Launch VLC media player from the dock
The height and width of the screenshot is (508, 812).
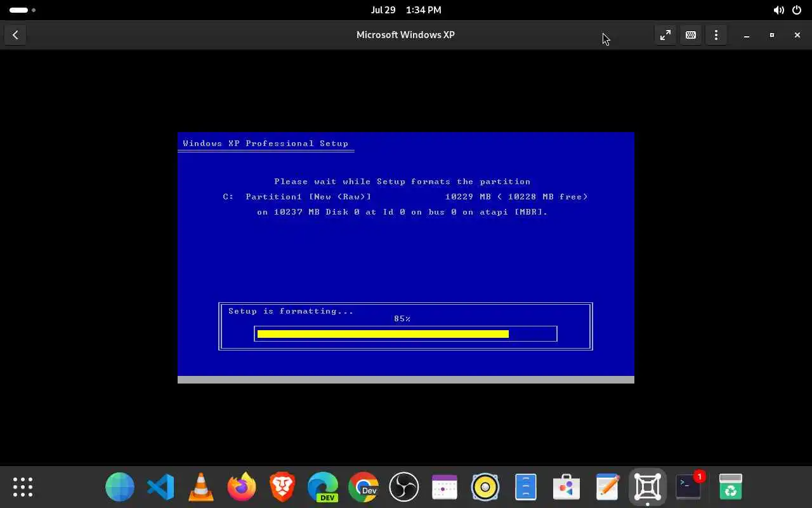[x=201, y=487]
